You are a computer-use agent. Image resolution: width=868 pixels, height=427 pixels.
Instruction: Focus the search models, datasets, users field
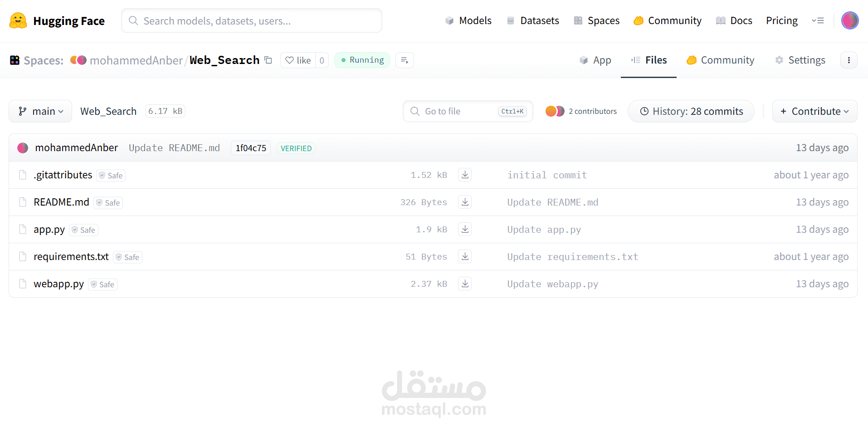252,20
